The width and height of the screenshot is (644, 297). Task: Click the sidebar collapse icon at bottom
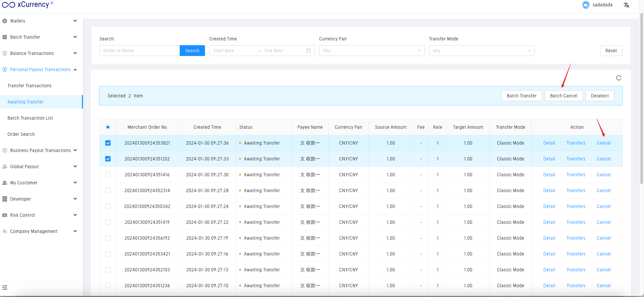pos(5,288)
